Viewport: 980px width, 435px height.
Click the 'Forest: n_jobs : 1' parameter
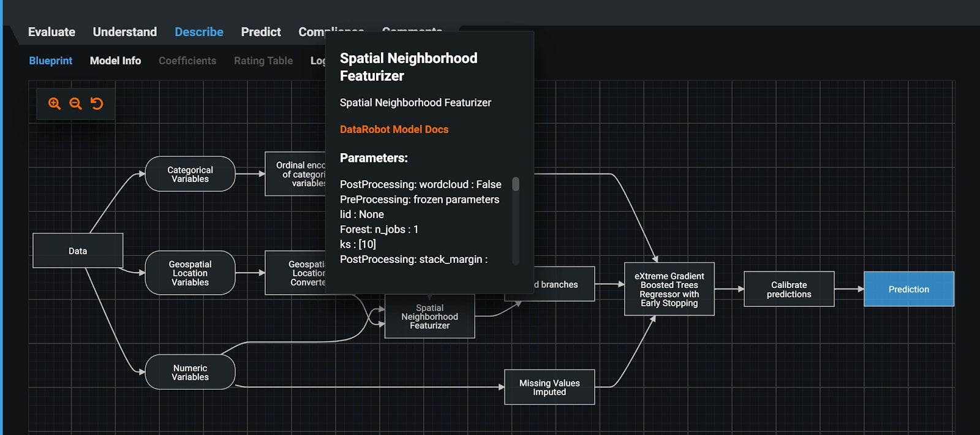pyautogui.click(x=379, y=229)
